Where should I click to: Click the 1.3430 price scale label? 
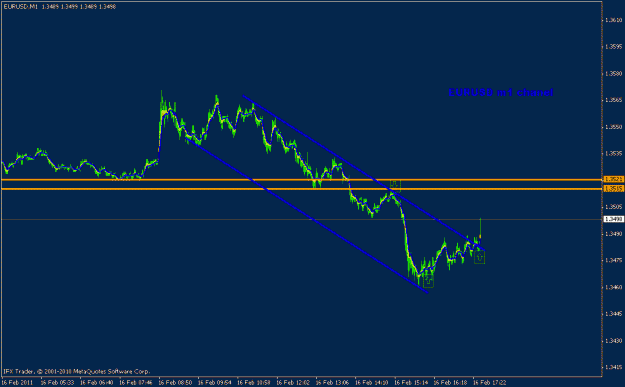coord(614,340)
